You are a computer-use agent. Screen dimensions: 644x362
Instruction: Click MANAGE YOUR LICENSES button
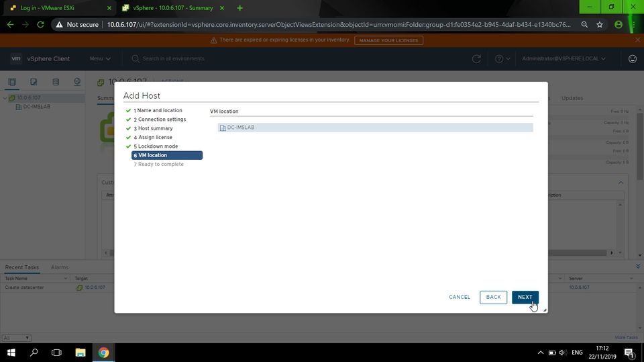coord(388,40)
